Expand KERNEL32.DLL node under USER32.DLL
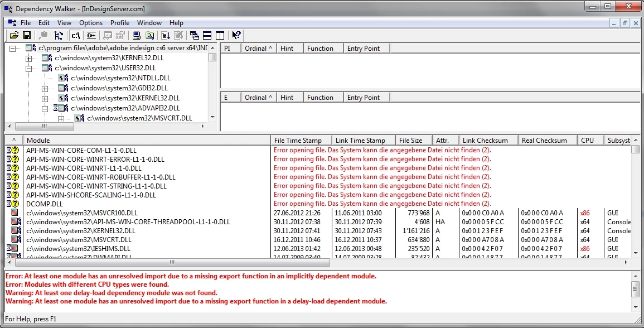This screenshot has width=644, height=328. tap(45, 99)
